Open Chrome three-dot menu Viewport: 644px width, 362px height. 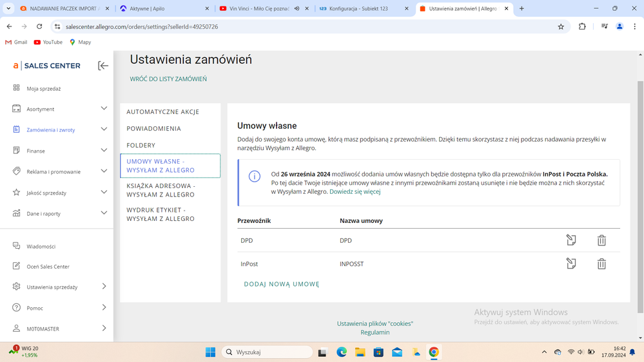[x=634, y=26]
